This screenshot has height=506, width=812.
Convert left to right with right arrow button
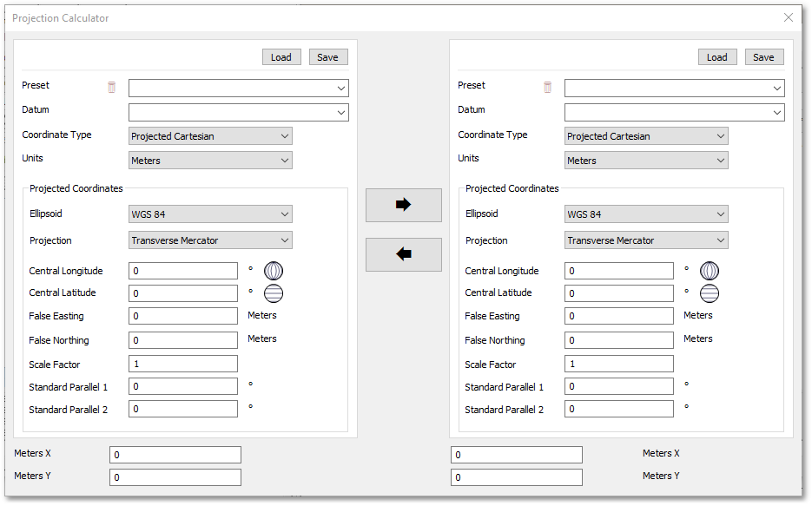(404, 205)
